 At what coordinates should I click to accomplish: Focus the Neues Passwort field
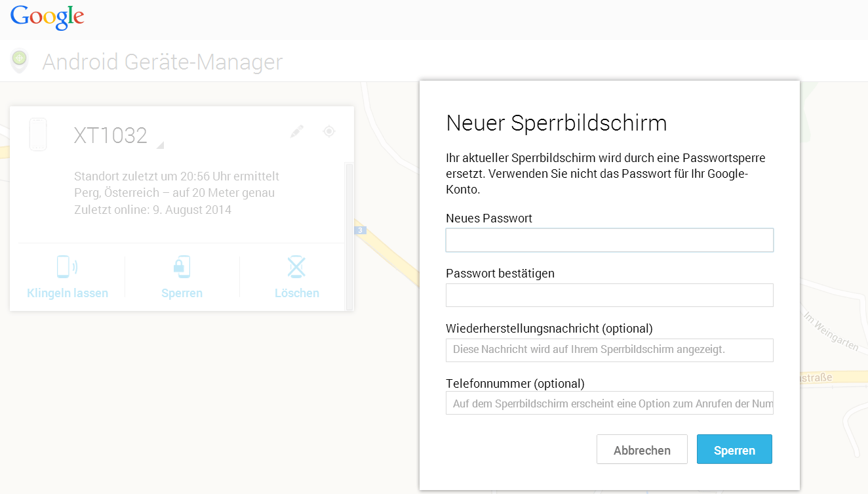point(610,240)
